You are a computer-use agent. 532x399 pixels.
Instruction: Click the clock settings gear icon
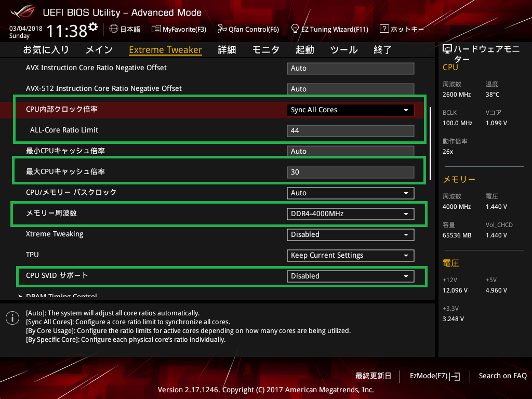click(93, 27)
